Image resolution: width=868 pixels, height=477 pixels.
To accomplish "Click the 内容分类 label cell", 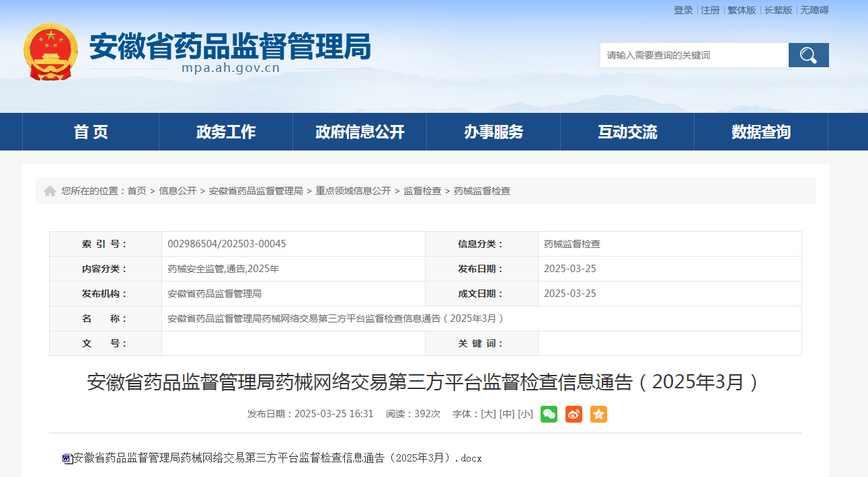I will 106,269.
